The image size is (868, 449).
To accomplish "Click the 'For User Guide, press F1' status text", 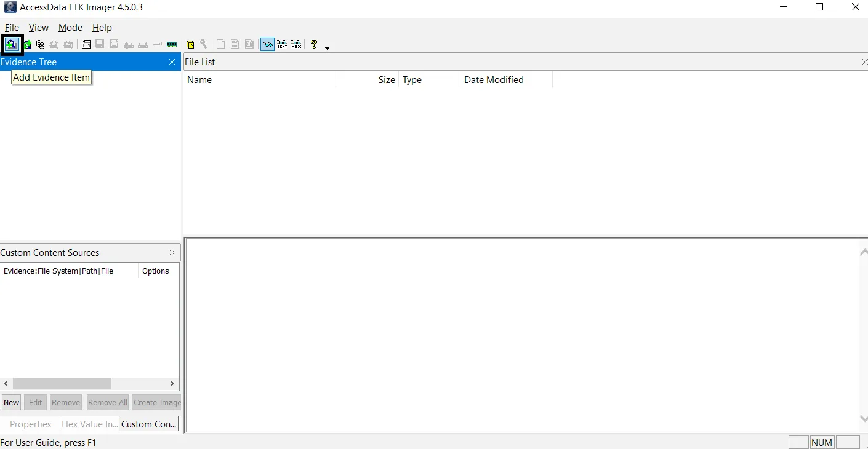I will pos(49,443).
